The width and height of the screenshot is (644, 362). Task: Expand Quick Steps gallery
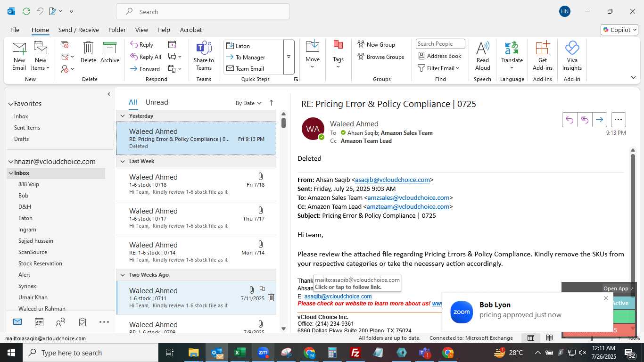[x=289, y=57]
